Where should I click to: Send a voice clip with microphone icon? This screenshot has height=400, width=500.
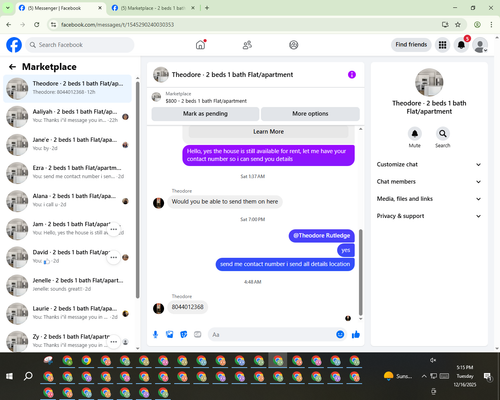click(155, 334)
